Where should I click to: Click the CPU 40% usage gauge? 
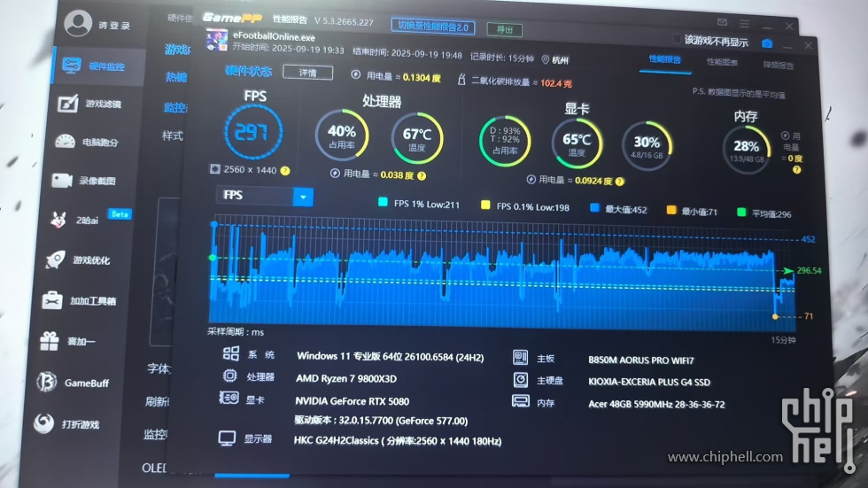(x=342, y=136)
